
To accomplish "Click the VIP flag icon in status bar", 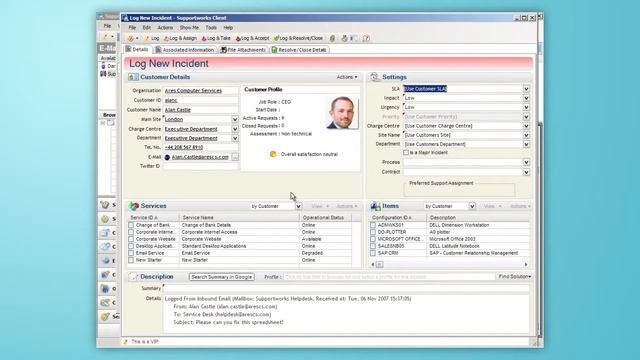I will 126,342.
